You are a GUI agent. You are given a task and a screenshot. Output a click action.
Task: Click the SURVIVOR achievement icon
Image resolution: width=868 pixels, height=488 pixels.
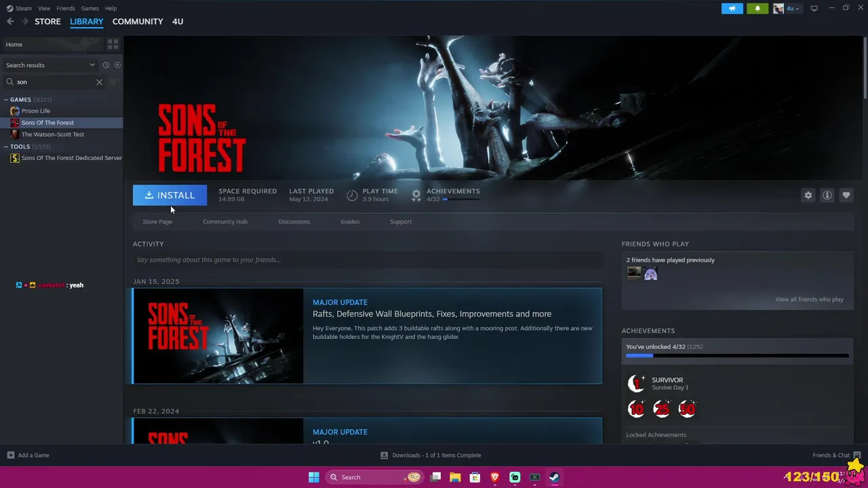coord(636,384)
